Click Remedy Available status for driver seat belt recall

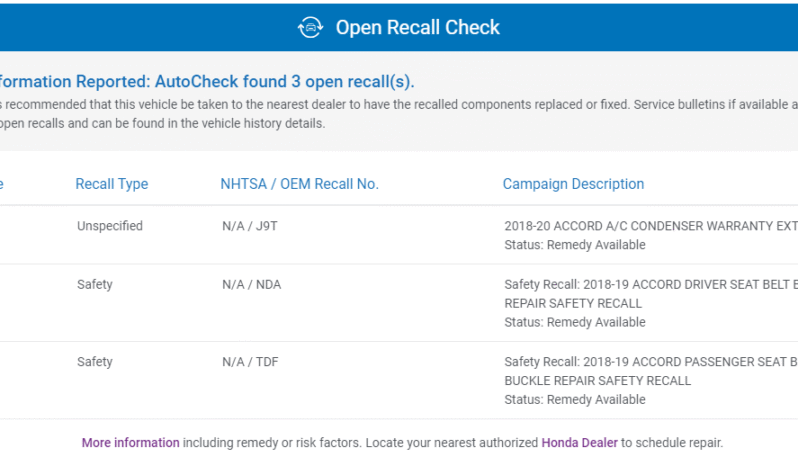point(575,322)
